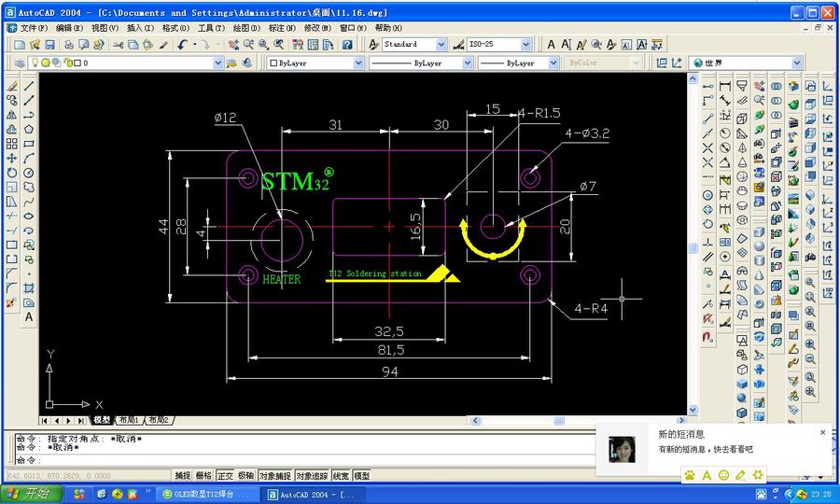Toggle the 捕捉 snap mode button

click(183, 476)
